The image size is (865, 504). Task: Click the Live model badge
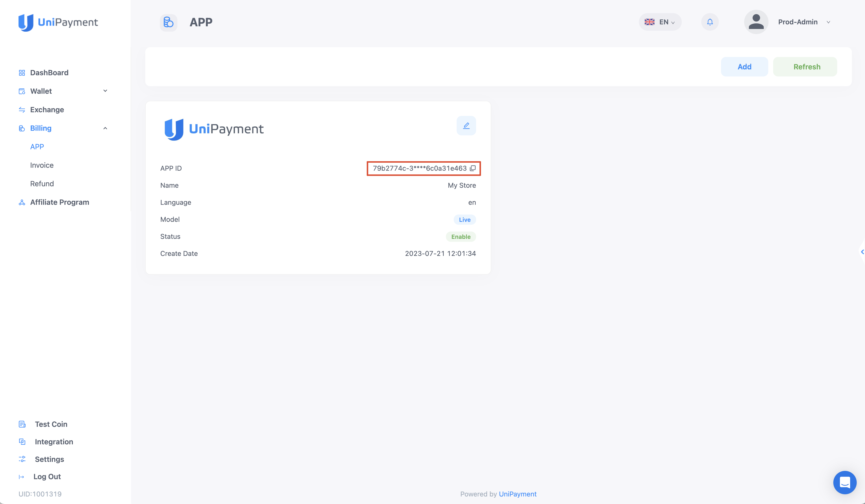[464, 220]
